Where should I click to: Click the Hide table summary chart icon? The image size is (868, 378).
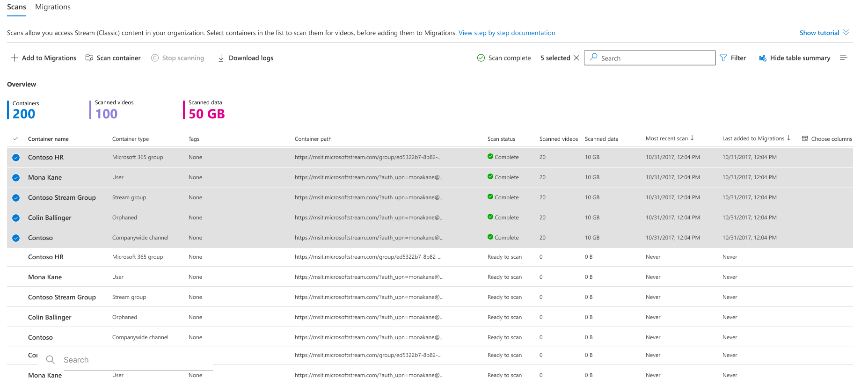(x=763, y=58)
